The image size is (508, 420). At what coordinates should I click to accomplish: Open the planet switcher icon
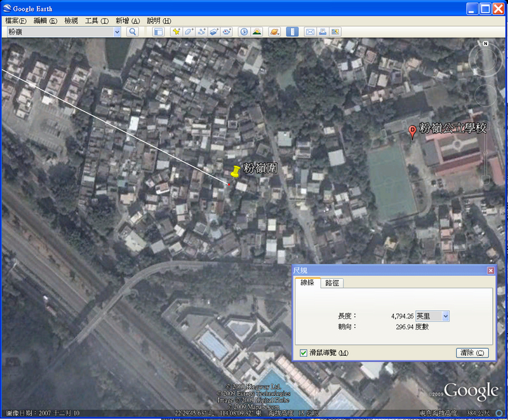(274, 32)
